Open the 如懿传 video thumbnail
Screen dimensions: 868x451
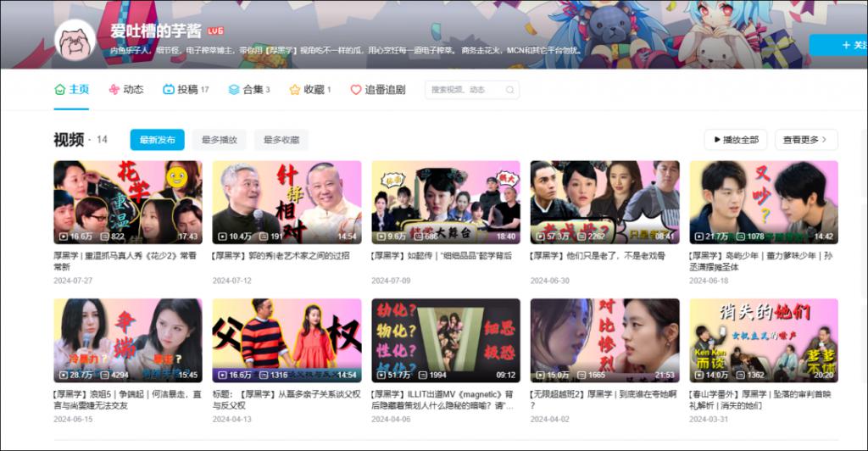click(446, 202)
